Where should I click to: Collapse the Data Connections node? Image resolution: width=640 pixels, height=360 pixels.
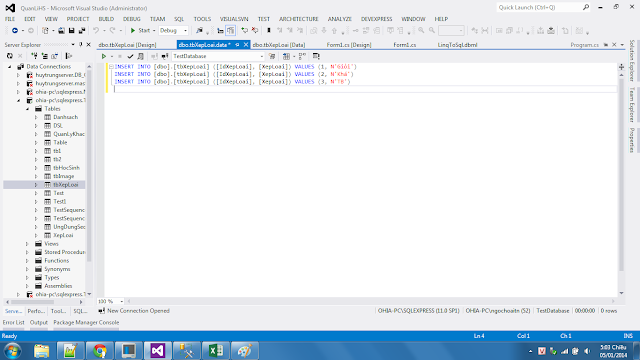coord(10,67)
